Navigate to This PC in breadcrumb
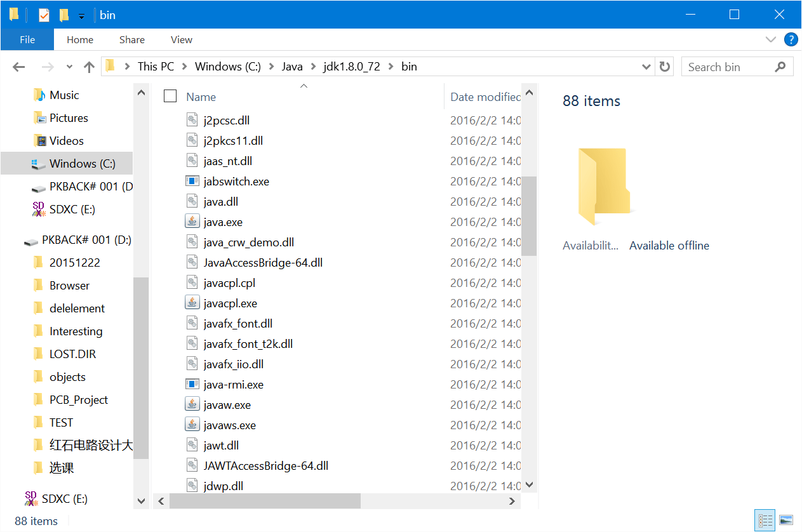Screen dimensions: 802x532 coord(156,67)
